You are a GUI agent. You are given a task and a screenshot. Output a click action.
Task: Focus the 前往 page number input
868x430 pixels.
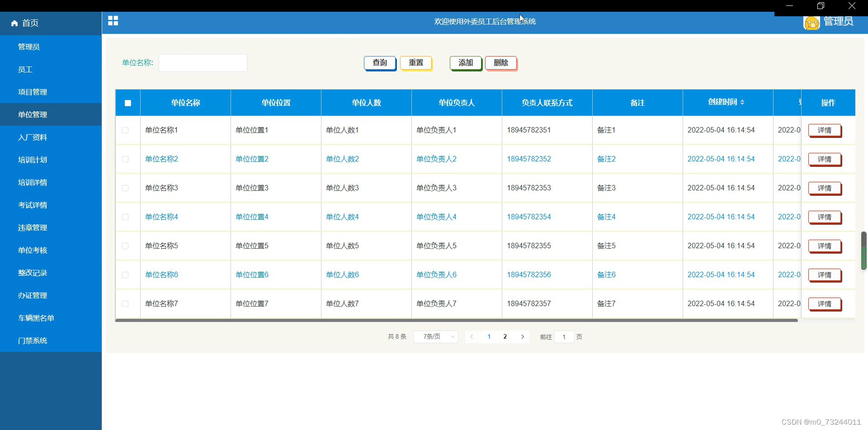click(564, 337)
